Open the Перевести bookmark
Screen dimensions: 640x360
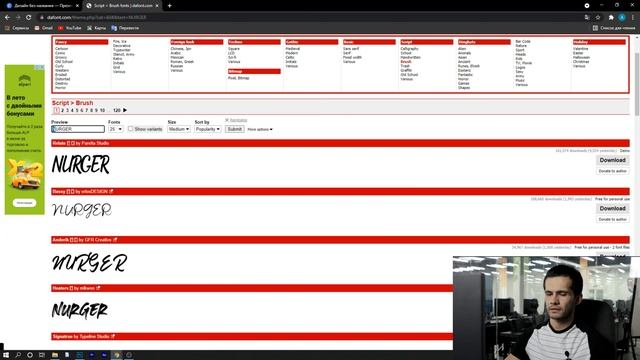125,28
